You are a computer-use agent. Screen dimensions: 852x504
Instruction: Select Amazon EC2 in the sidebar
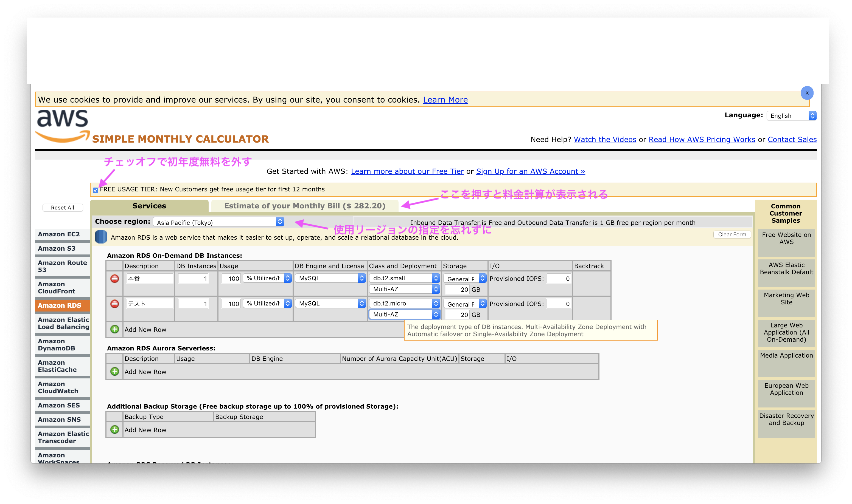59,234
